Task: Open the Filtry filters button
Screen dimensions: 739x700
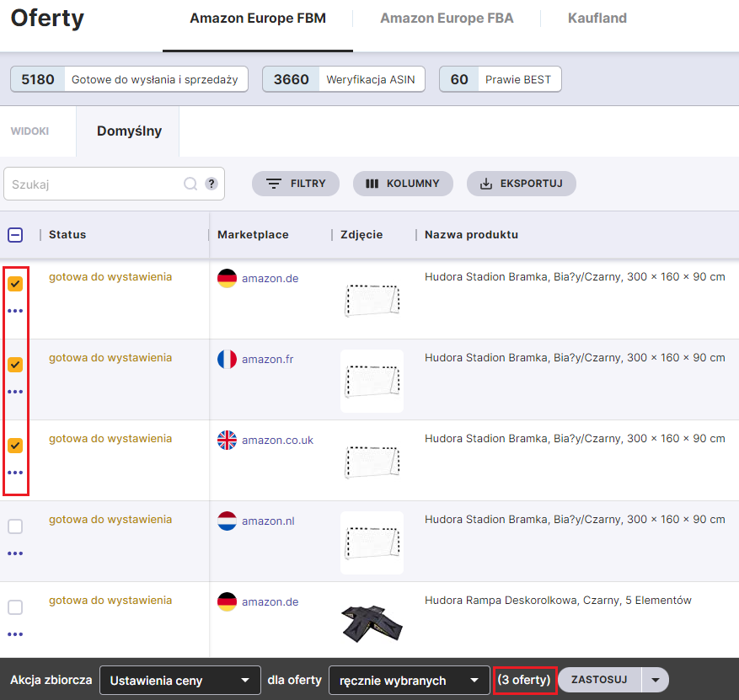Action: tap(296, 184)
